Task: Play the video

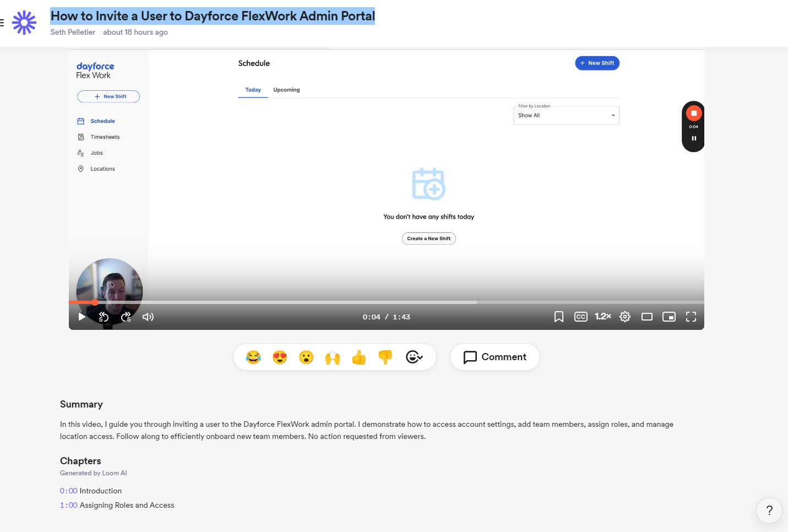Action: 82,317
